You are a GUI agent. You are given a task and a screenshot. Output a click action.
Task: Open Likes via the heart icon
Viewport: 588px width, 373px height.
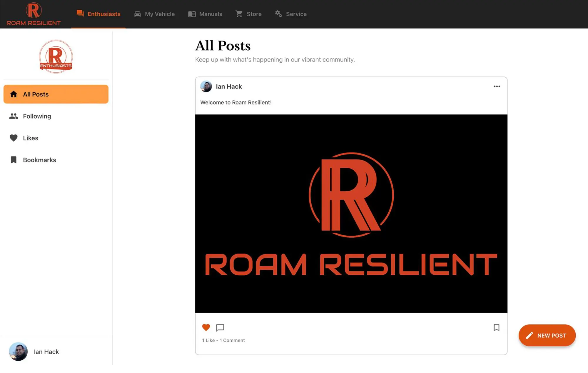(13, 138)
